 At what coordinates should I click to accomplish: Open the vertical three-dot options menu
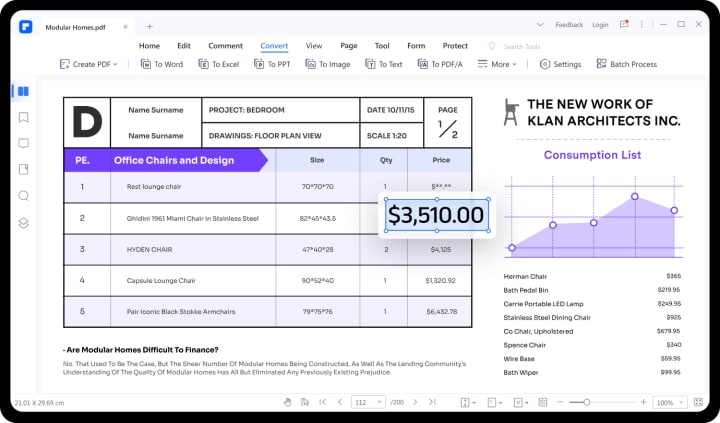pos(641,24)
